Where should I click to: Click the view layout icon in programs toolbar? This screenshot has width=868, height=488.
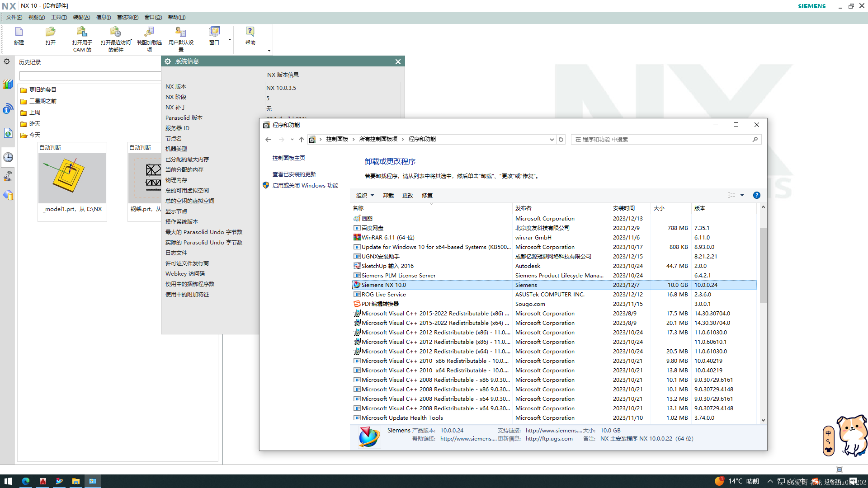pos(731,195)
